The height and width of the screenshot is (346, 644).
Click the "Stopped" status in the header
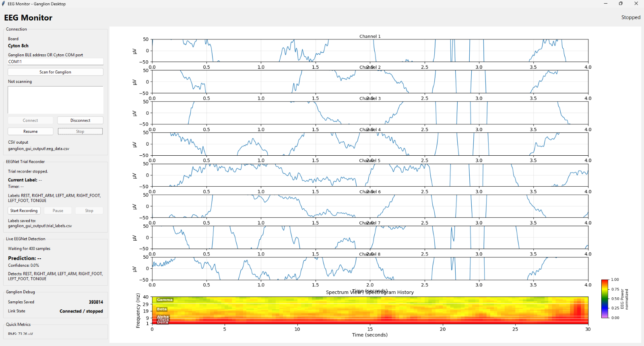[631, 17]
